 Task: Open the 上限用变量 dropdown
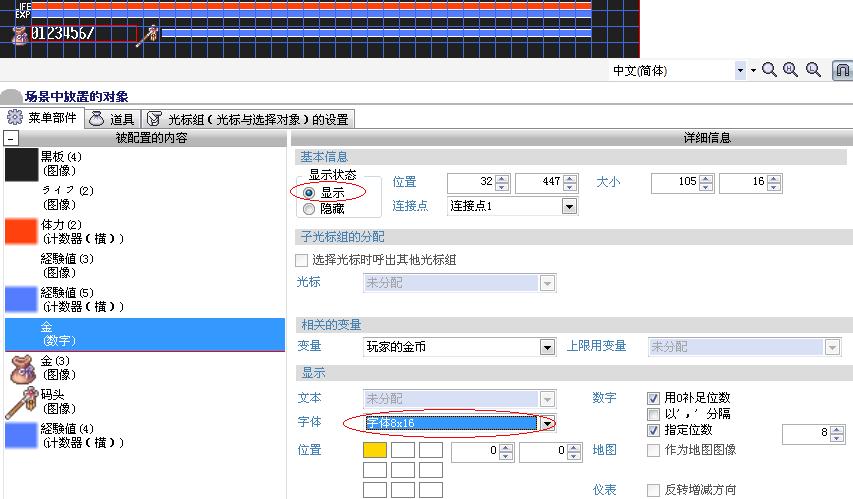point(832,347)
